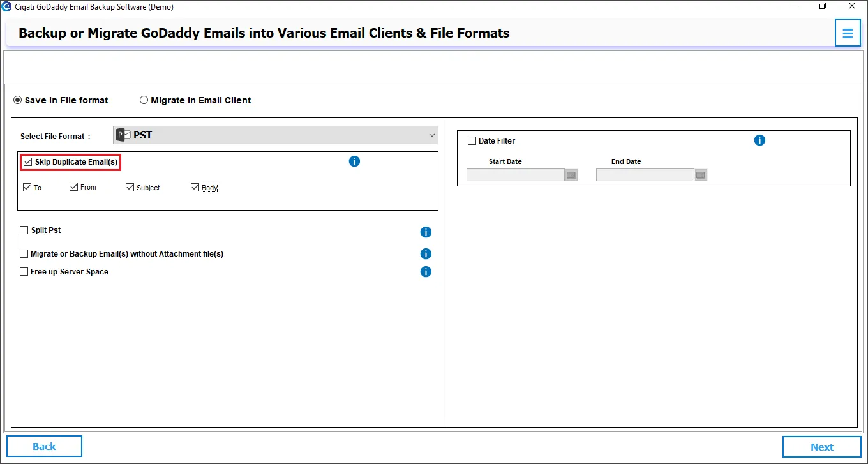Select Save in File format radio button

18,100
